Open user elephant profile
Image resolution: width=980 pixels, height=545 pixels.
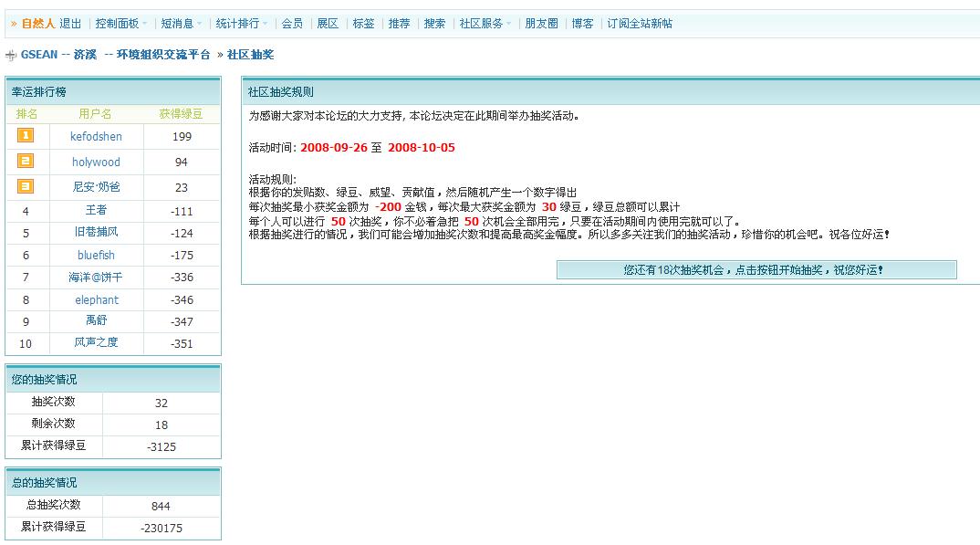pyautogui.click(x=97, y=300)
